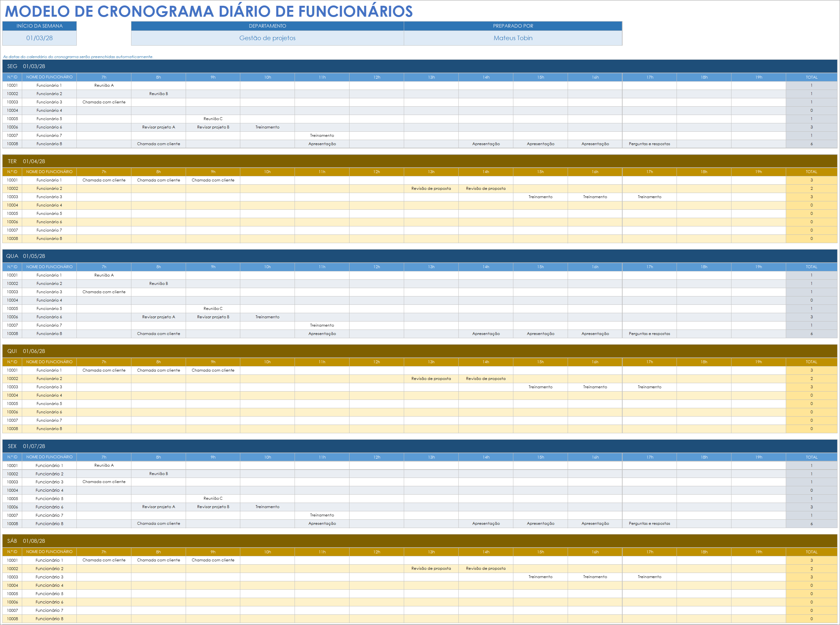Select the 'DEPARTAMENTO' header cell

tap(267, 26)
